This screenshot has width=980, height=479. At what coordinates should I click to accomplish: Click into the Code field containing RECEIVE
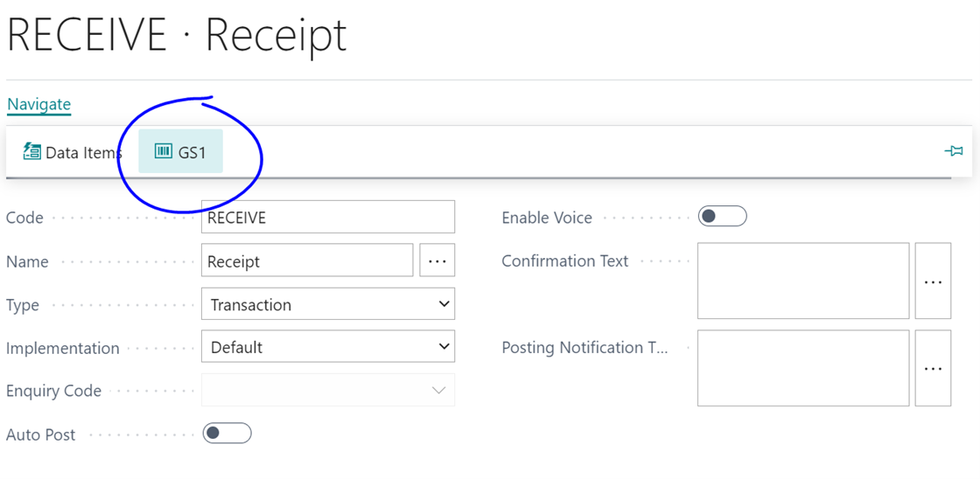click(x=328, y=218)
